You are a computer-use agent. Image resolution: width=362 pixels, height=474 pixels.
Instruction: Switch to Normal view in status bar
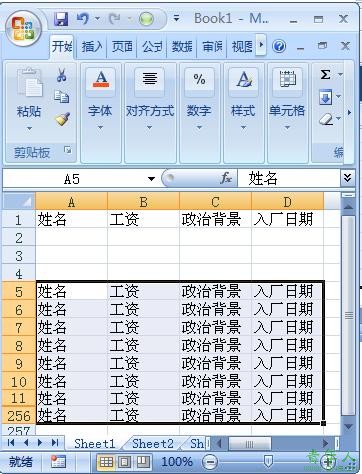click(x=106, y=462)
